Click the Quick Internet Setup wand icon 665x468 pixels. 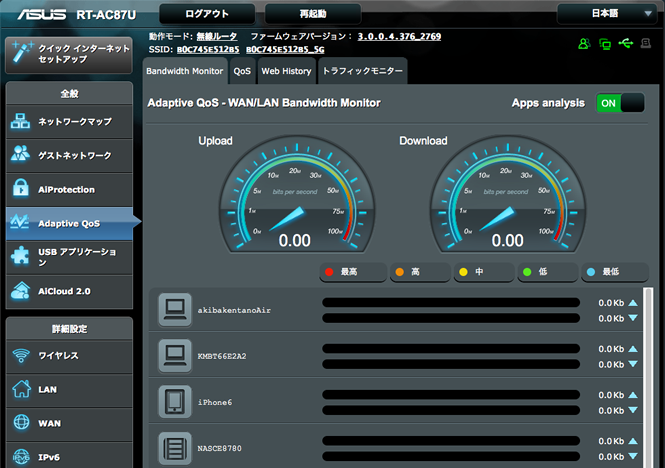click(21, 53)
